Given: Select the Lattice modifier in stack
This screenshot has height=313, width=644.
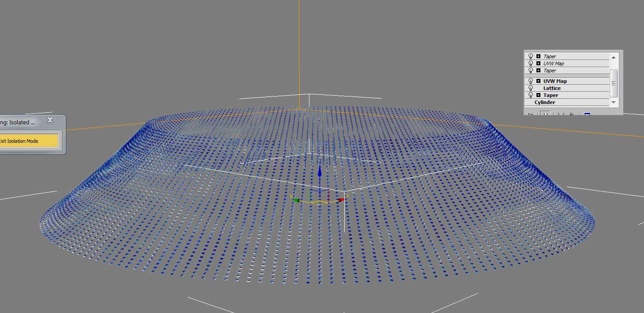Looking at the screenshot, I should pyautogui.click(x=552, y=88).
